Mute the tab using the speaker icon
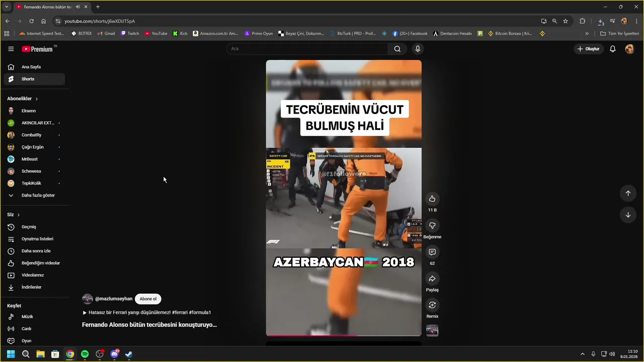The image size is (644, 362). point(77,7)
